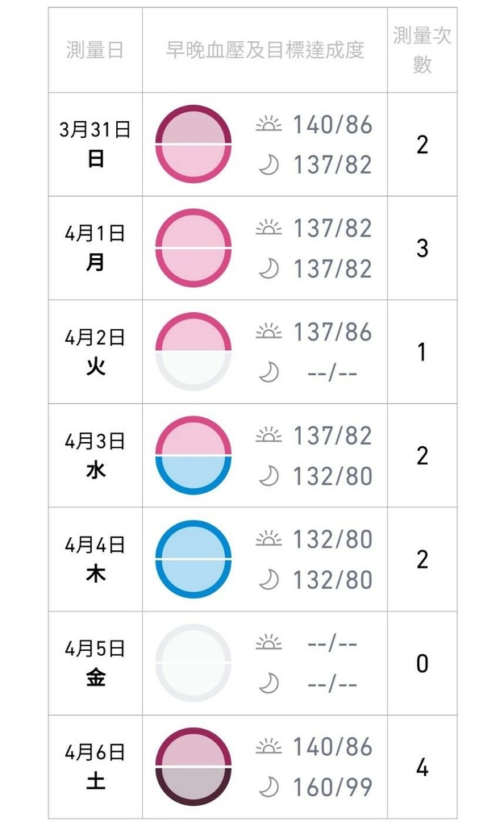The image size is (504, 826).
Task: Select the empty grey circle for April 5
Action: pos(193,663)
